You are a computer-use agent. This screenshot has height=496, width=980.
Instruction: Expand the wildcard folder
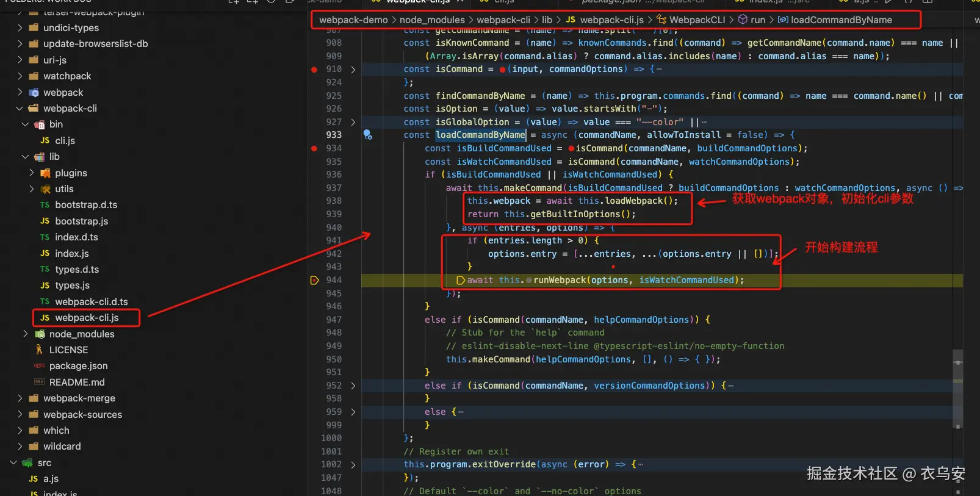pyautogui.click(x=20, y=447)
